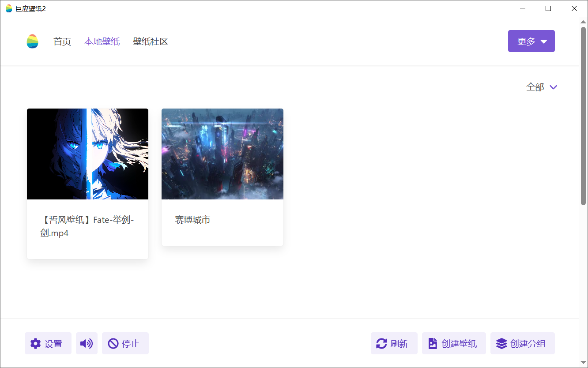Click the colorful egg logo in the navigation bar
This screenshot has width=588, height=368.
coord(32,41)
